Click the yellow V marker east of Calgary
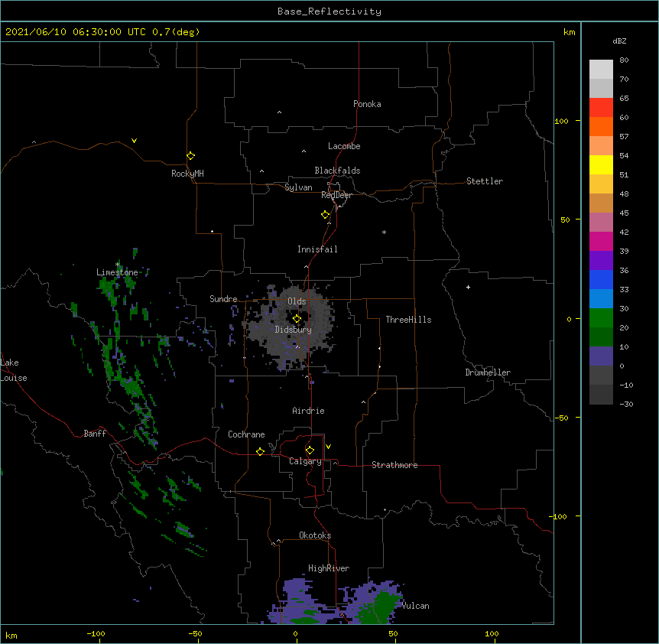This screenshot has width=659, height=644. 328,447
